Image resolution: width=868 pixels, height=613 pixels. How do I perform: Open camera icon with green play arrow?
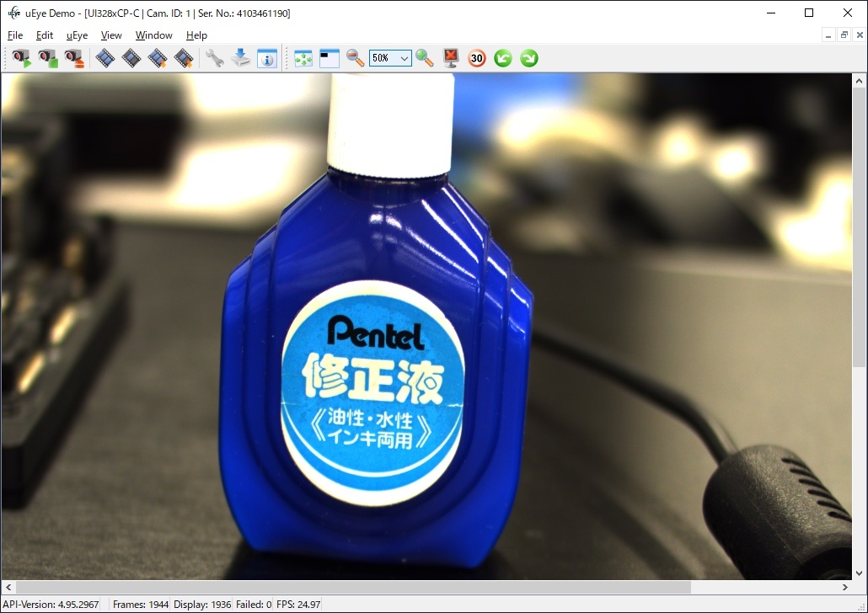click(22, 58)
